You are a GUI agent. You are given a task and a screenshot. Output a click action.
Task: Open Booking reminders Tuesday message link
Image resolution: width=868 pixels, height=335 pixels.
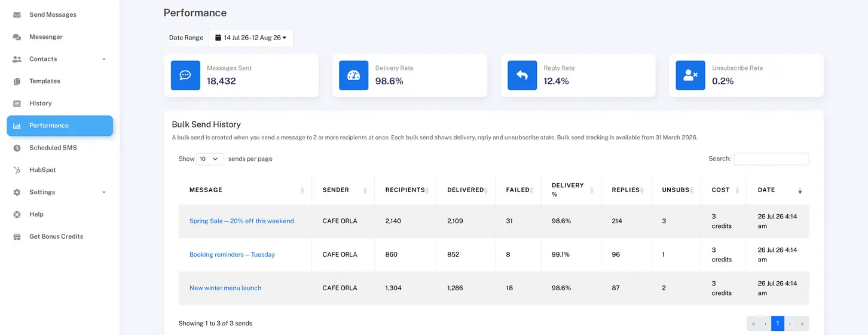point(232,255)
